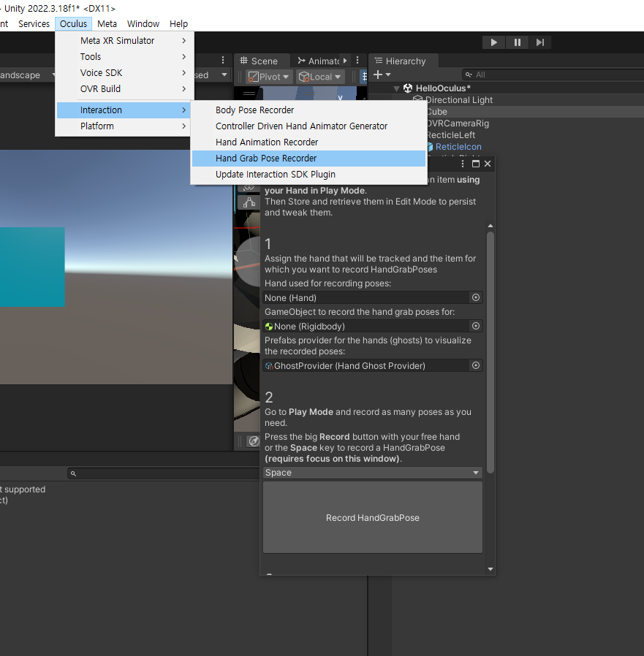
Task: Open the Game view three-dot options menu
Action: coord(223,60)
